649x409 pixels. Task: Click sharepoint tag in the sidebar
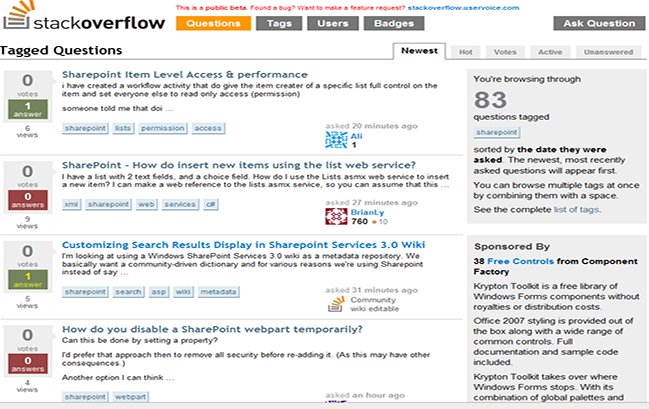tap(497, 132)
